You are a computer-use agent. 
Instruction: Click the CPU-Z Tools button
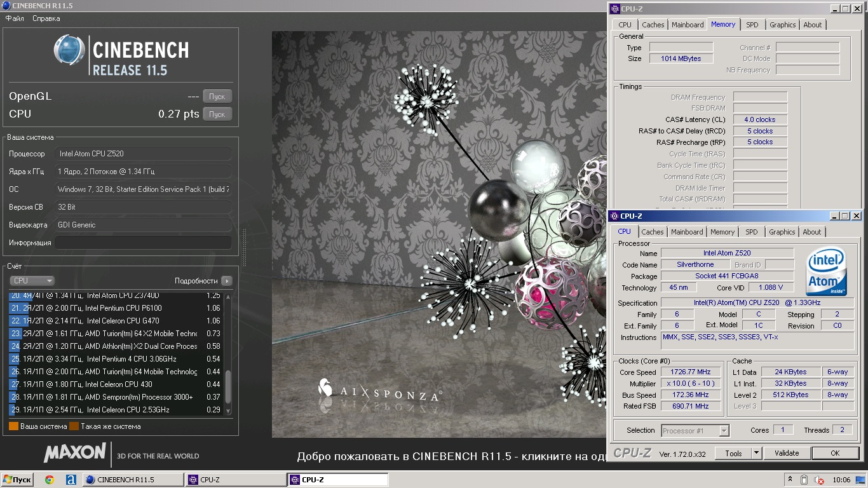[733, 453]
